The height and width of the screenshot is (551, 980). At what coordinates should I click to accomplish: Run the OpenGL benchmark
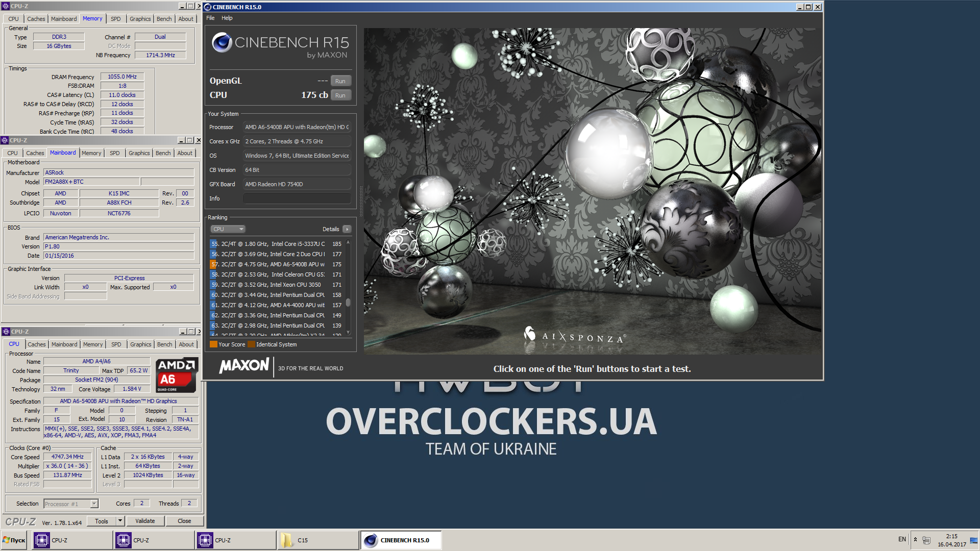tap(340, 81)
